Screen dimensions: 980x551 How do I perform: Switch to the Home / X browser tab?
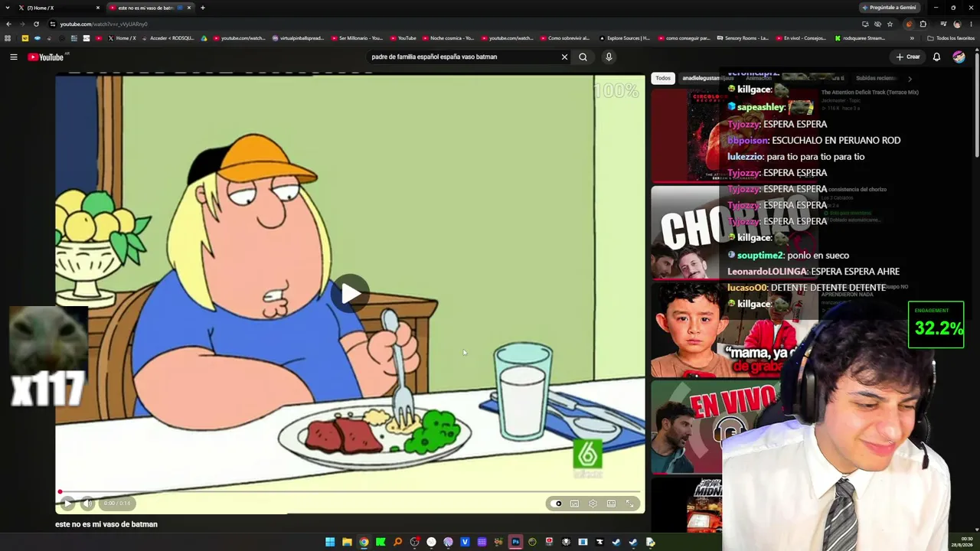coord(58,8)
